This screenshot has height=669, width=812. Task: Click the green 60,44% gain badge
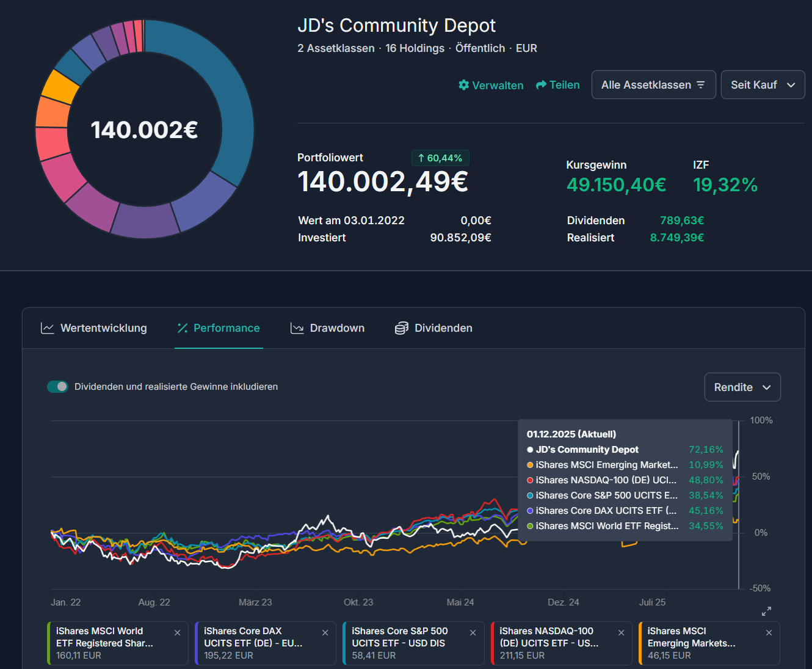pos(440,158)
